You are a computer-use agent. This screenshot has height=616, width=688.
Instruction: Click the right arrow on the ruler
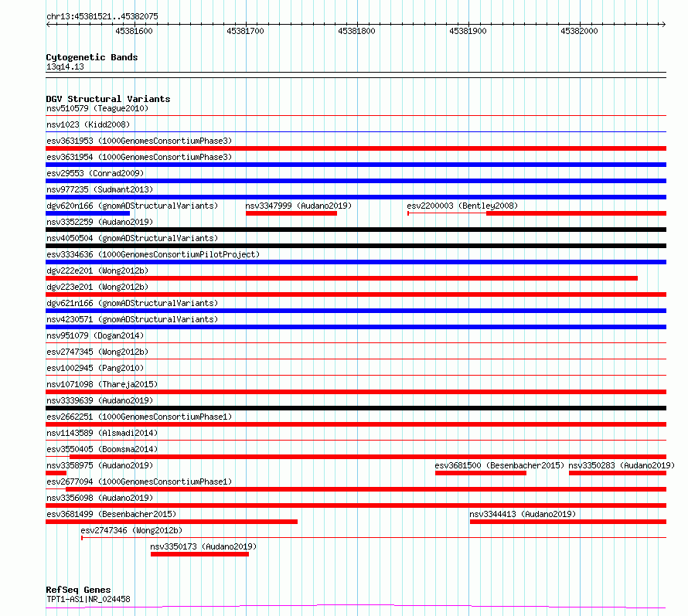pos(664,25)
